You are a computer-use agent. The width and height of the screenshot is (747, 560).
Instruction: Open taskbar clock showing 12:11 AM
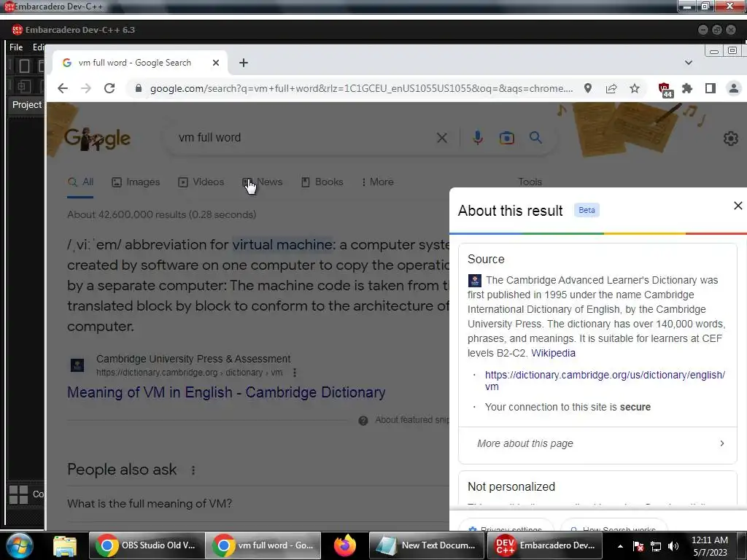709,546
